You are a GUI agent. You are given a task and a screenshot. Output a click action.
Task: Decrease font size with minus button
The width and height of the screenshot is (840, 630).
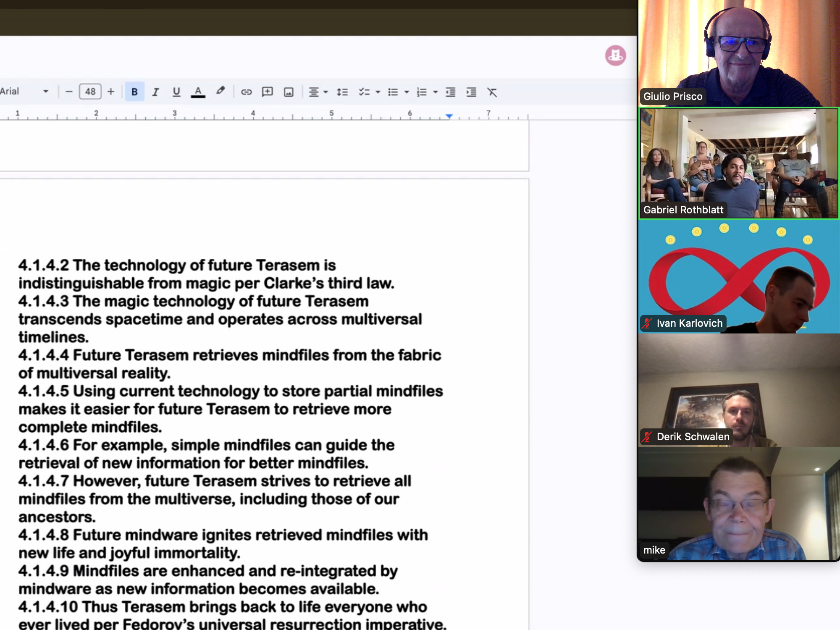[69, 92]
